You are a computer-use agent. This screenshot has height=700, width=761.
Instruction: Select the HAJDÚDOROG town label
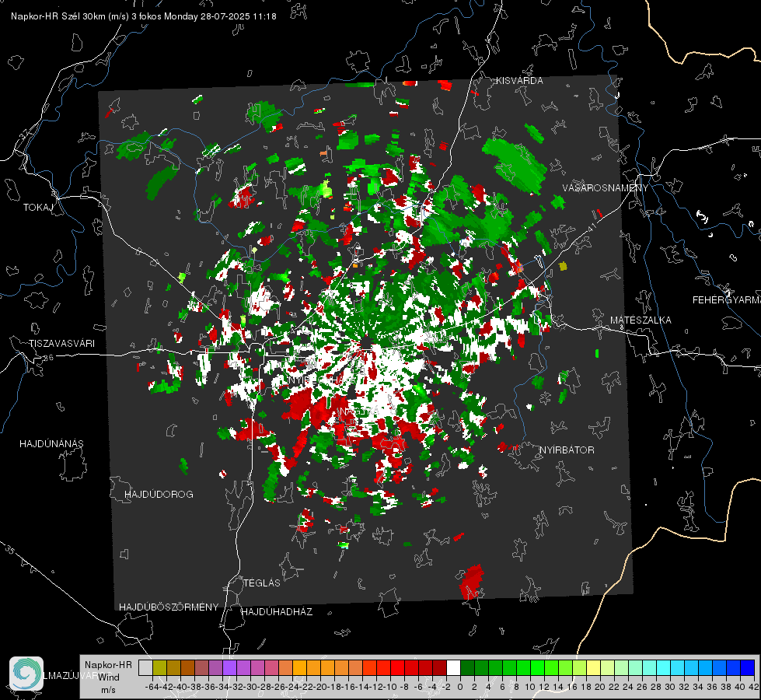(159, 494)
